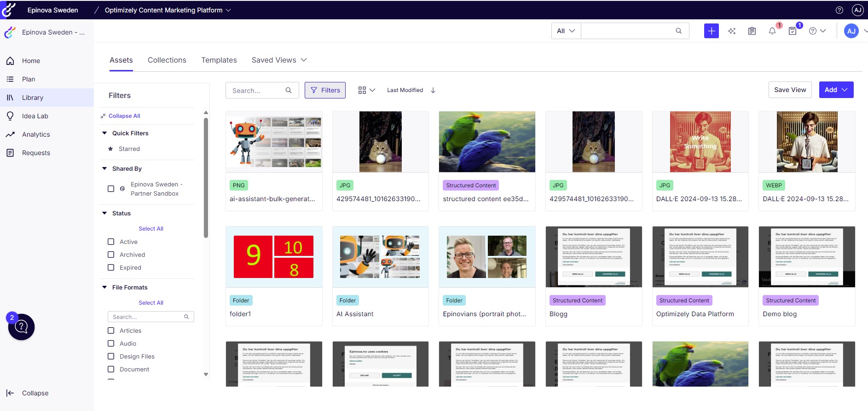Switch to the Assets tab
The height and width of the screenshot is (411, 868).
click(x=121, y=60)
